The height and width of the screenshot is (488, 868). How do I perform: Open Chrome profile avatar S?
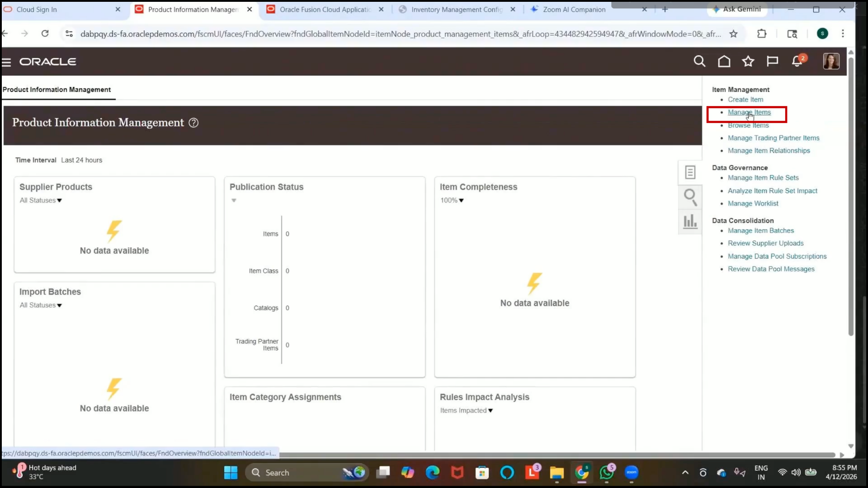click(822, 33)
